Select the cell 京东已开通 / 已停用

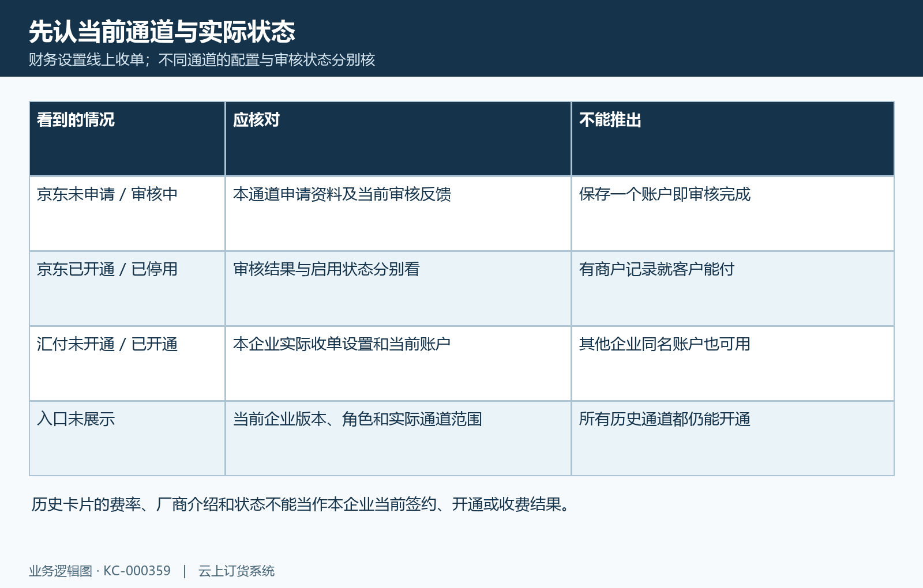click(x=127, y=289)
